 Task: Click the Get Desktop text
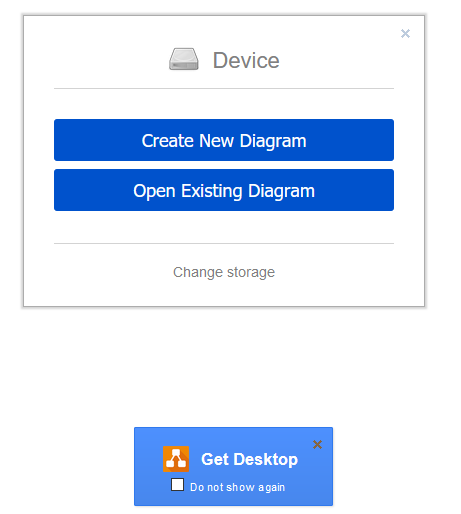[249, 459]
